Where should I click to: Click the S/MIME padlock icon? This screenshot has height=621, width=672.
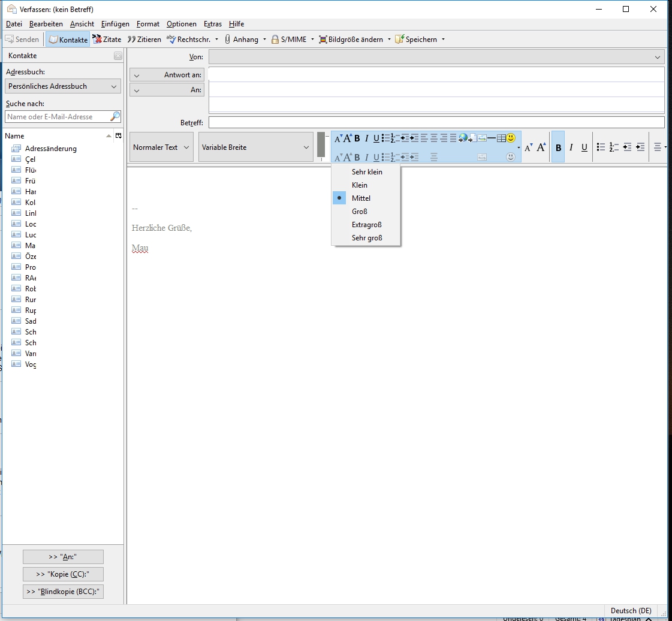[x=275, y=40]
